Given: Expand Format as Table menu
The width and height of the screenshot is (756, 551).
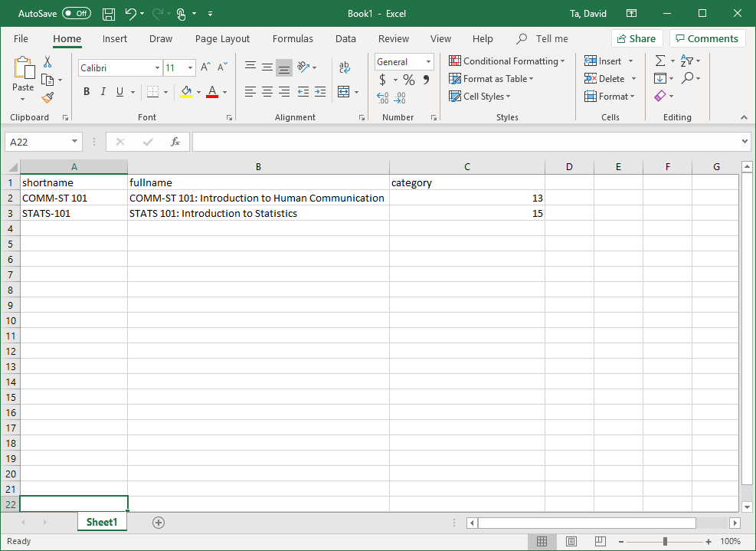Looking at the screenshot, I should [x=491, y=79].
